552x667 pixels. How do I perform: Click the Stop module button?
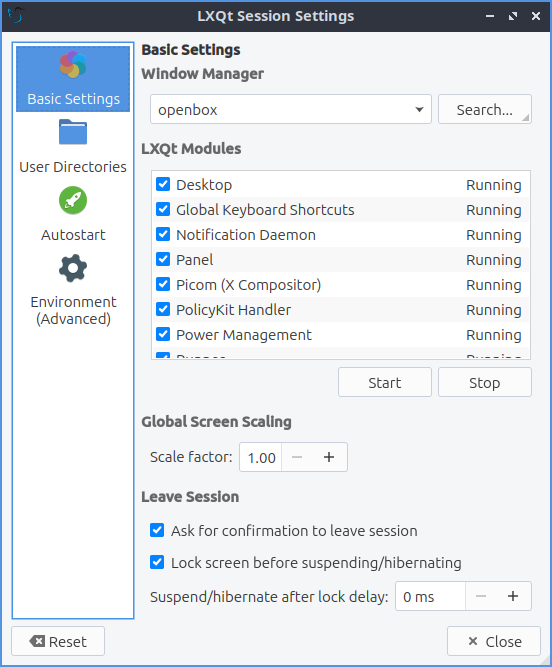pos(485,382)
